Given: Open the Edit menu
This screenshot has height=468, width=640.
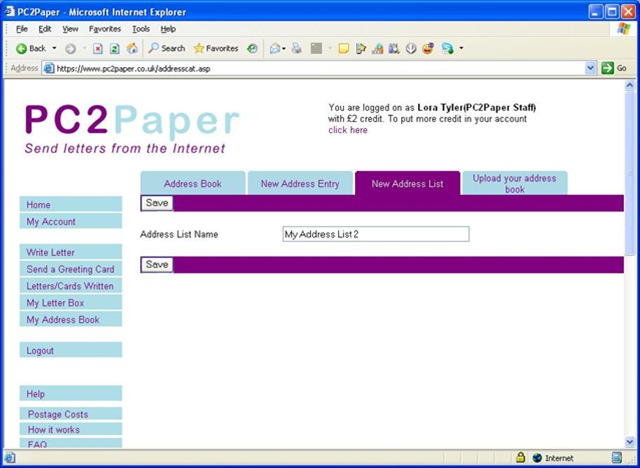Looking at the screenshot, I should 45,29.
